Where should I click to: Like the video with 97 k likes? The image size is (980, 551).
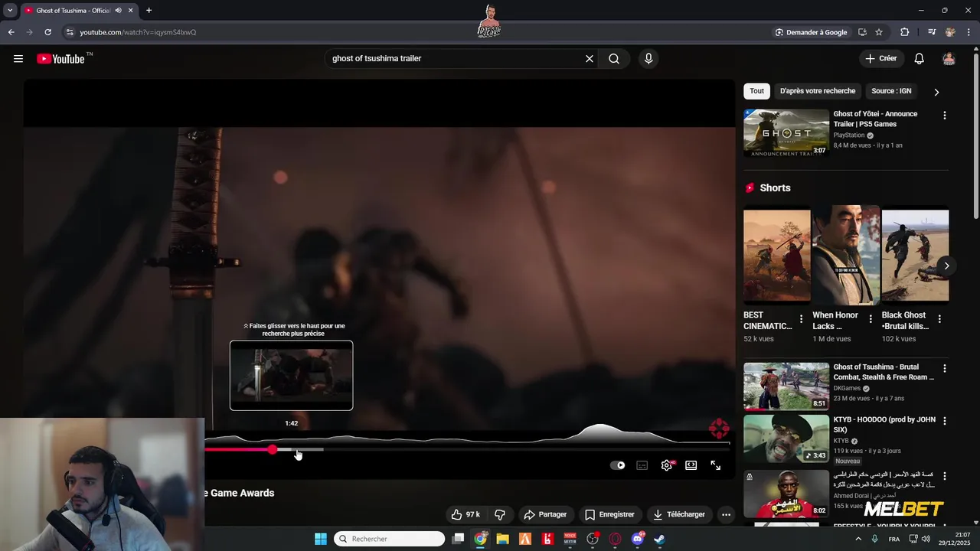point(465,514)
